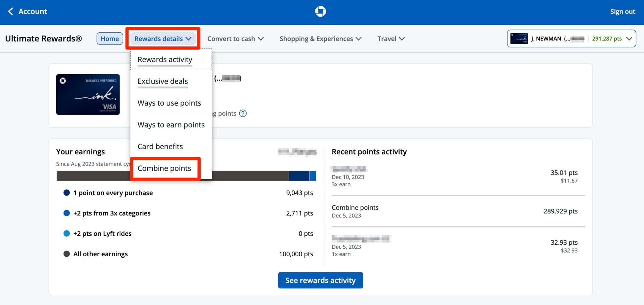Open the help tooltip question mark icon

tap(242, 113)
